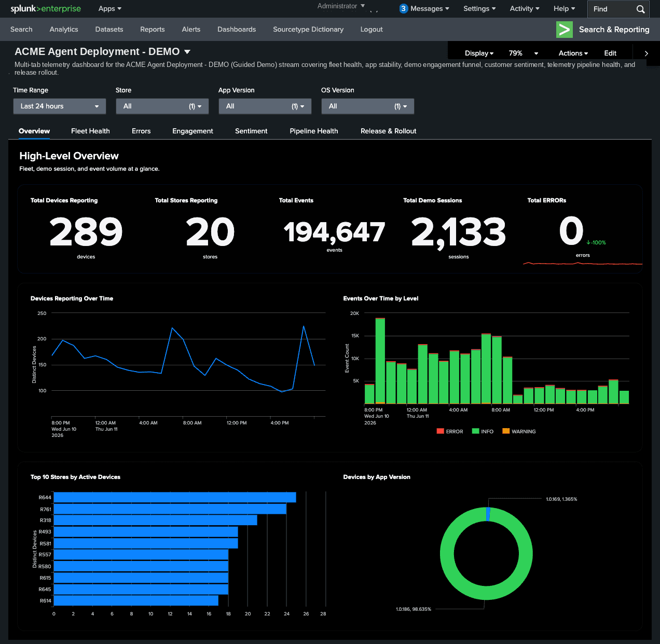The height and width of the screenshot is (644, 660).
Task: Click the -100% error trend indicator
Action: [596, 243]
